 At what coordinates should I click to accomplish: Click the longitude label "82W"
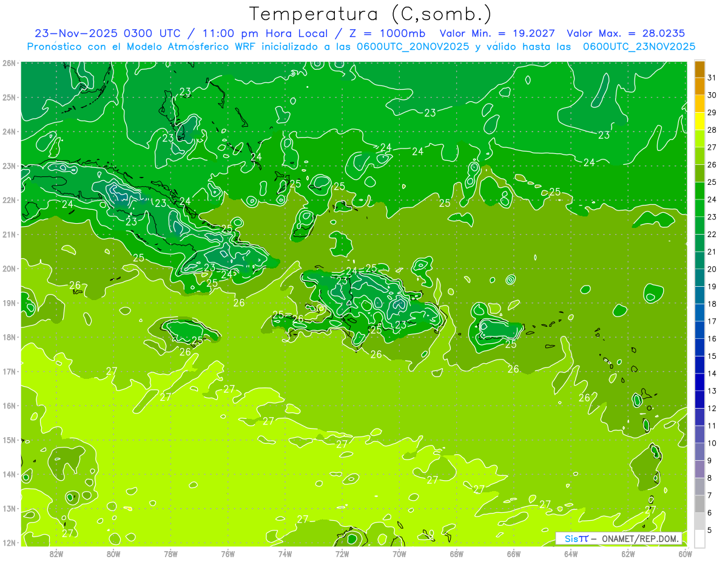point(56,554)
